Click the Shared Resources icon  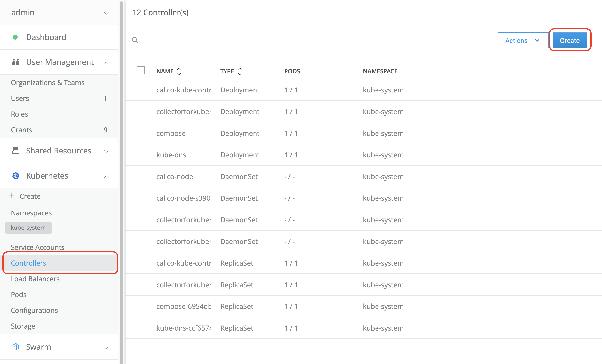tap(15, 151)
